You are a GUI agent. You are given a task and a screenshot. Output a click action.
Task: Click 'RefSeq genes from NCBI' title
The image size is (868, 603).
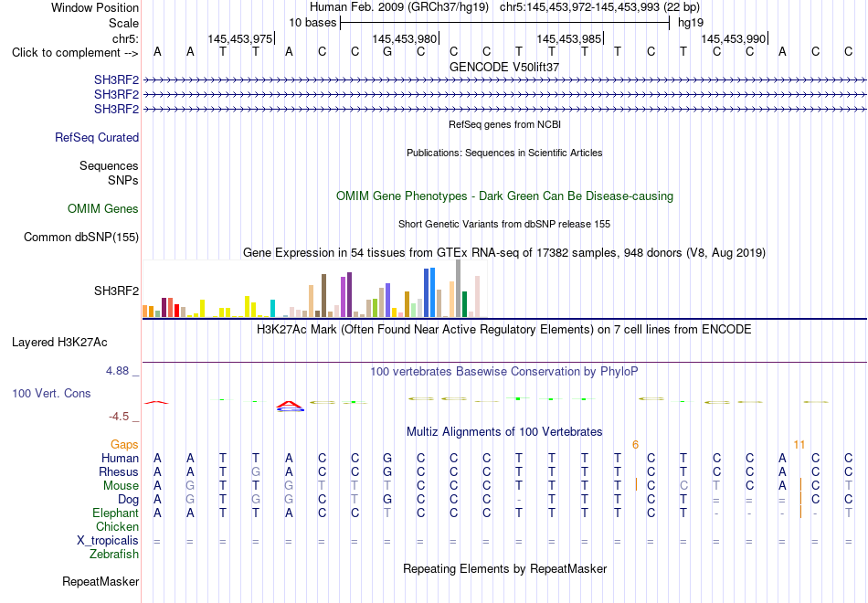point(505,124)
